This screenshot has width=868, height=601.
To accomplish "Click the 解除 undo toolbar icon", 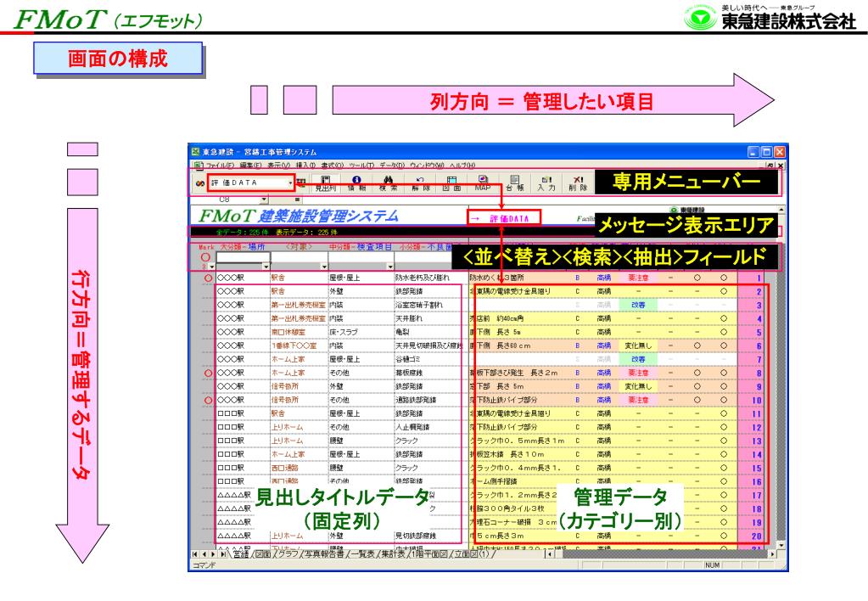I will point(420,183).
